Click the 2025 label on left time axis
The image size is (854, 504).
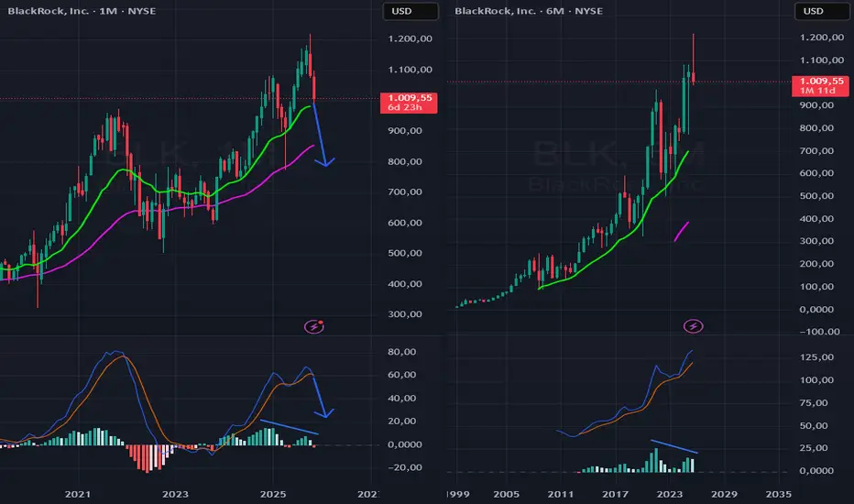[273, 494]
